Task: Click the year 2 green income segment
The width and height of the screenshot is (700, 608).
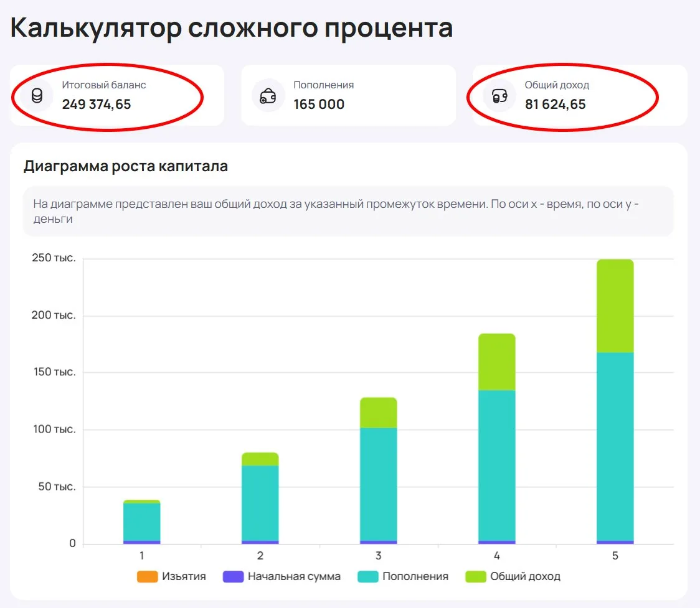Action: click(260, 459)
